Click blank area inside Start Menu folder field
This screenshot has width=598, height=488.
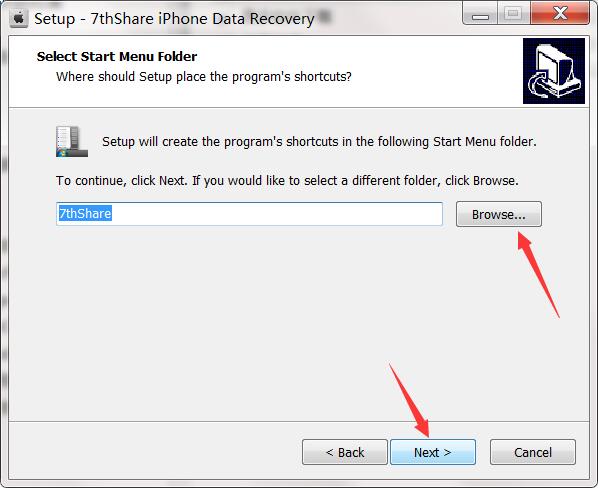276,214
